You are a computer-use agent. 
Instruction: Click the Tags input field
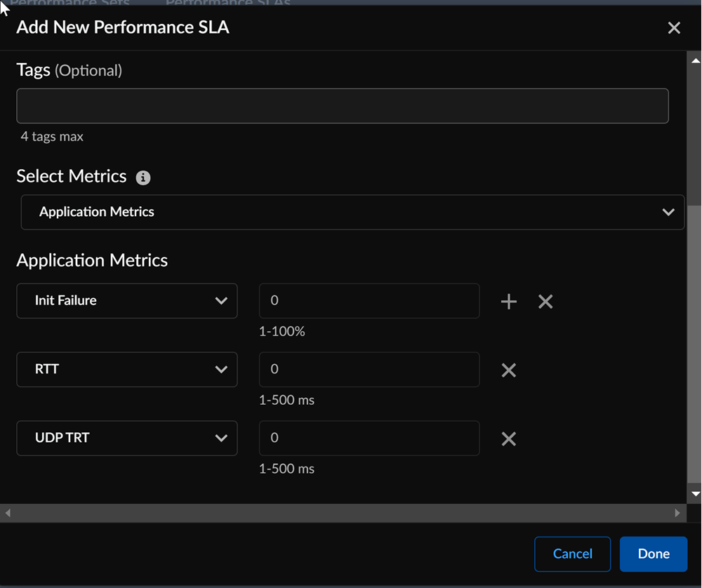(343, 106)
